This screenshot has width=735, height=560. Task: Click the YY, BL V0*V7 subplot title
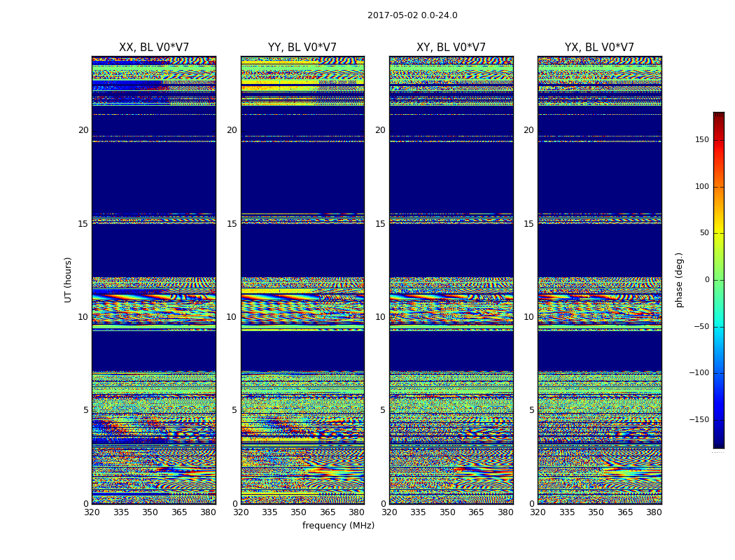(302, 48)
